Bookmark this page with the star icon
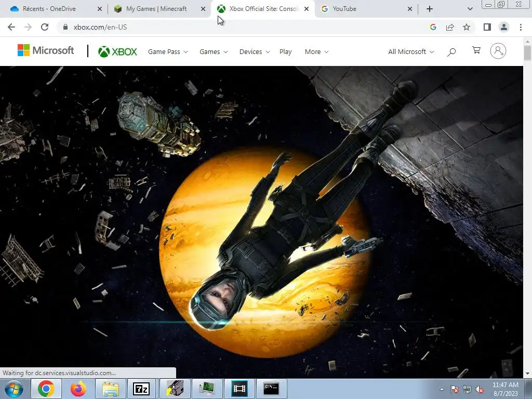 click(x=467, y=27)
